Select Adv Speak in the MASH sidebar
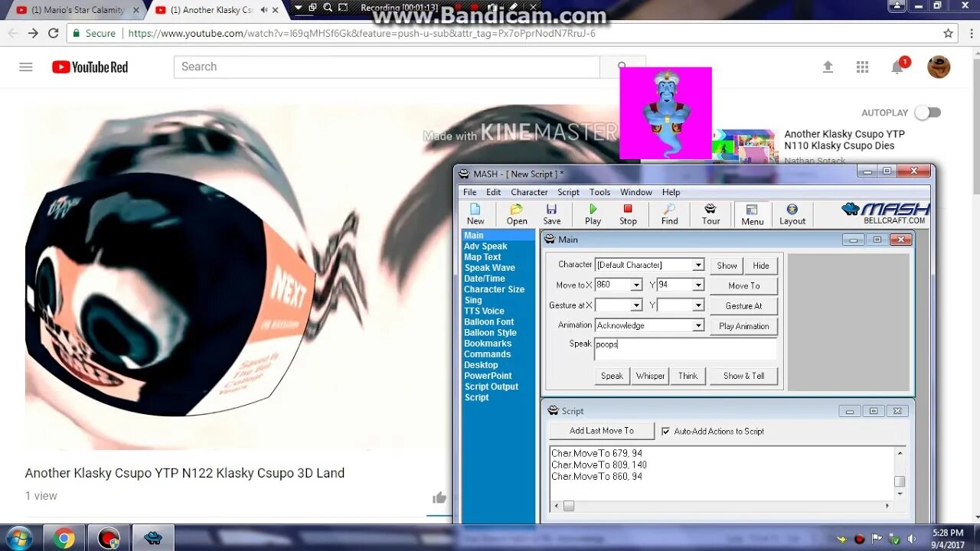980x551 pixels. point(485,246)
